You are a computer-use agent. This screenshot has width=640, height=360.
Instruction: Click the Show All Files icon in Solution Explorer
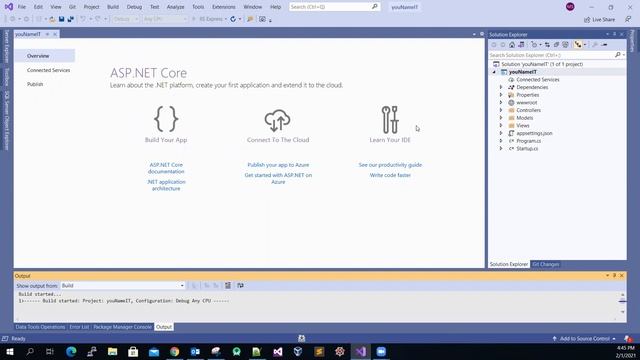565,44
